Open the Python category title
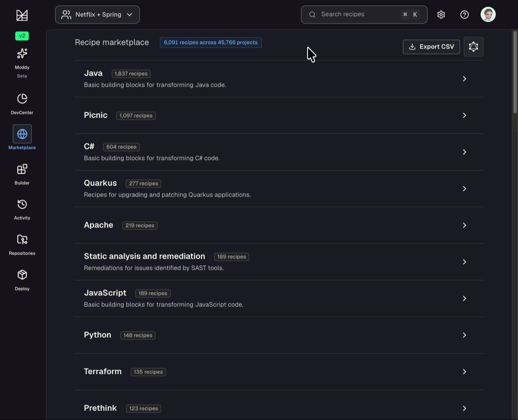 [x=97, y=335]
